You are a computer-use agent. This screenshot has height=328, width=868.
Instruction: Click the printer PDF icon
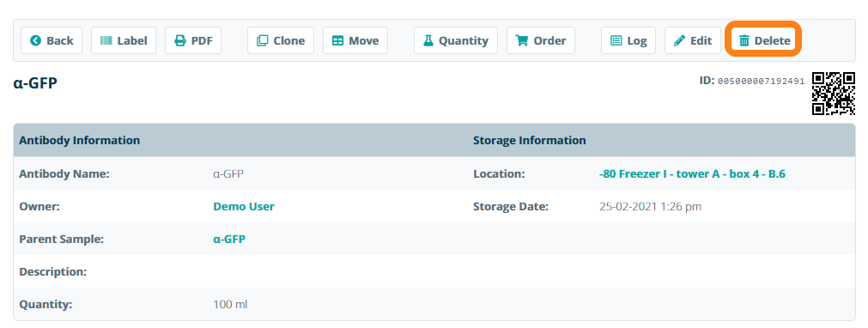tap(180, 40)
